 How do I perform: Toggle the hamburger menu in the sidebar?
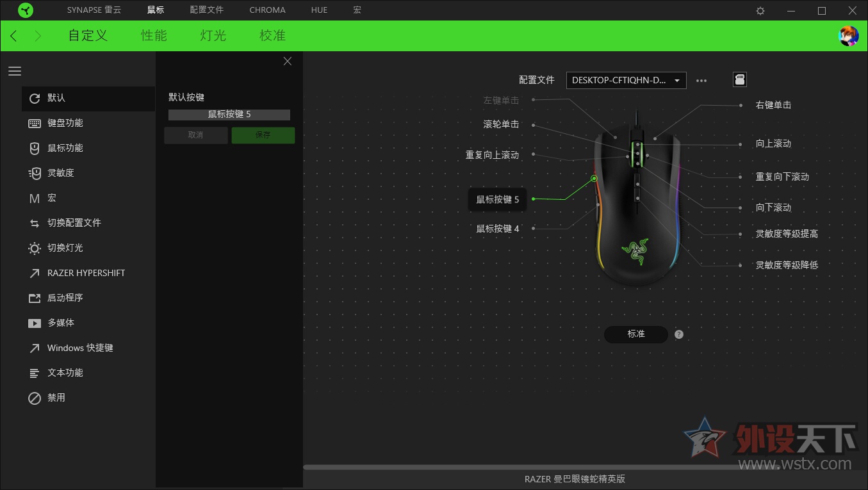pos(15,71)
